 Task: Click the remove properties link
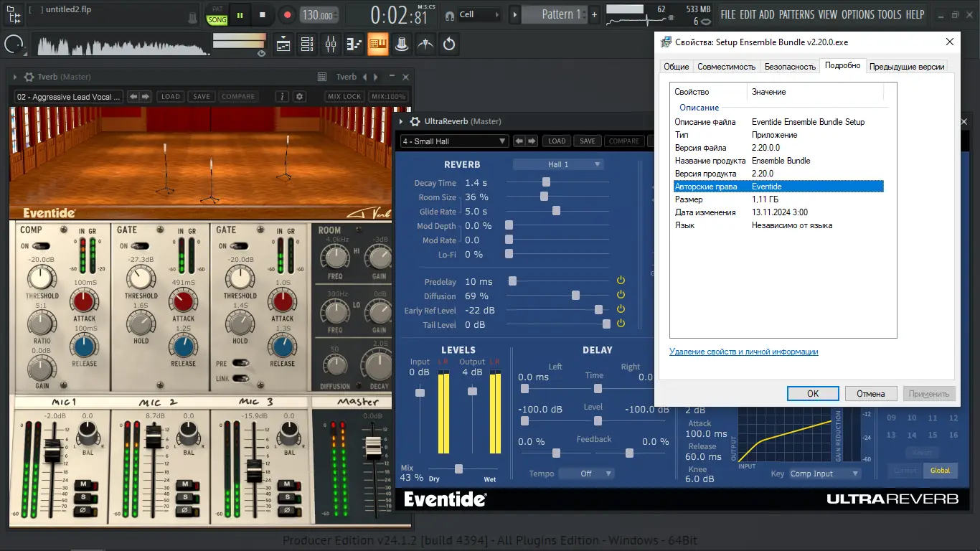coord(743,352)
